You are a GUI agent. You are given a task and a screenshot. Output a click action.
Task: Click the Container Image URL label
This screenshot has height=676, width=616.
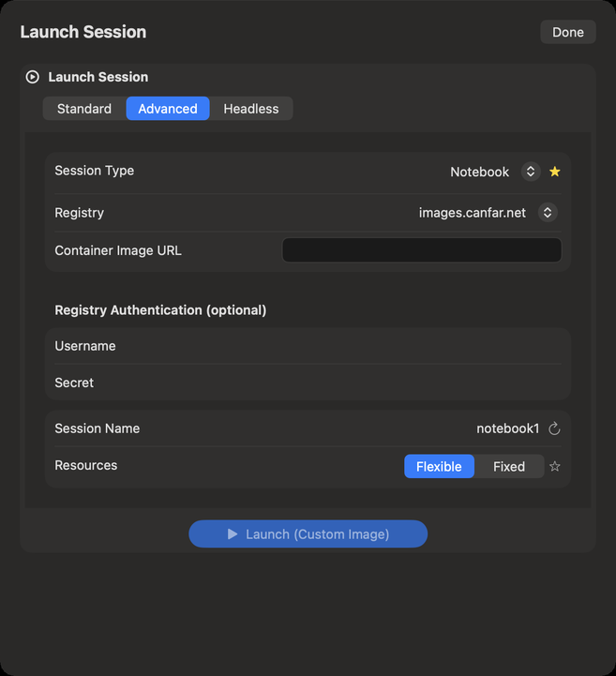coord(118,250)
